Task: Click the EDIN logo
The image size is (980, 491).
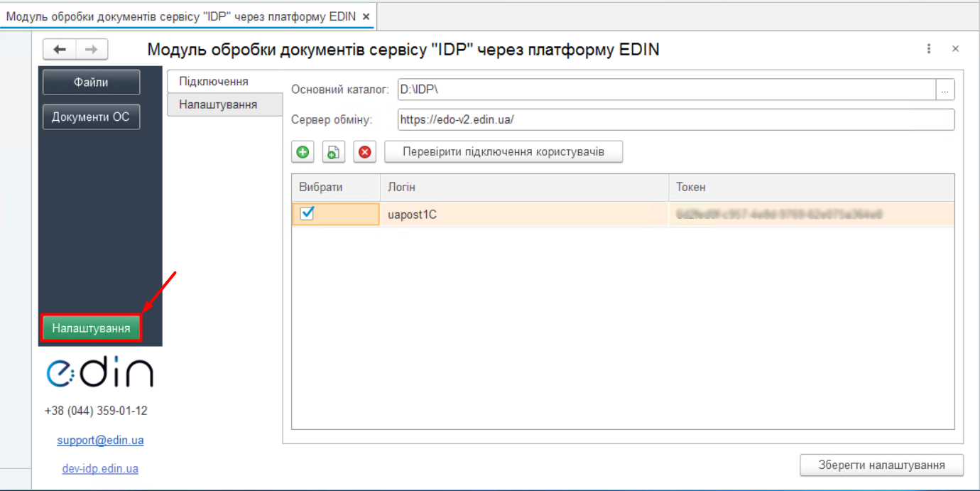Action: [99, 372]
